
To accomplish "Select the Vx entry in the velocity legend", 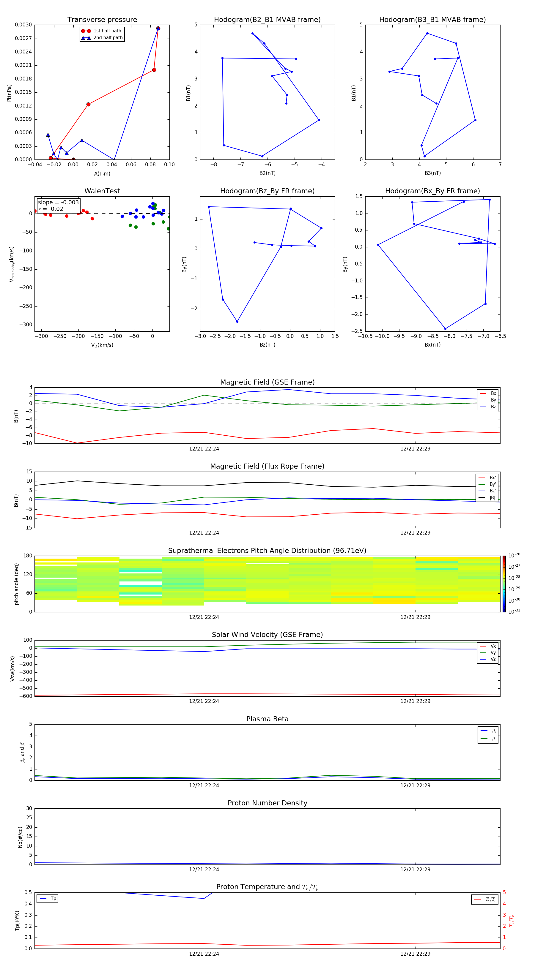I will pyautogui.click(x=488, y=646).
